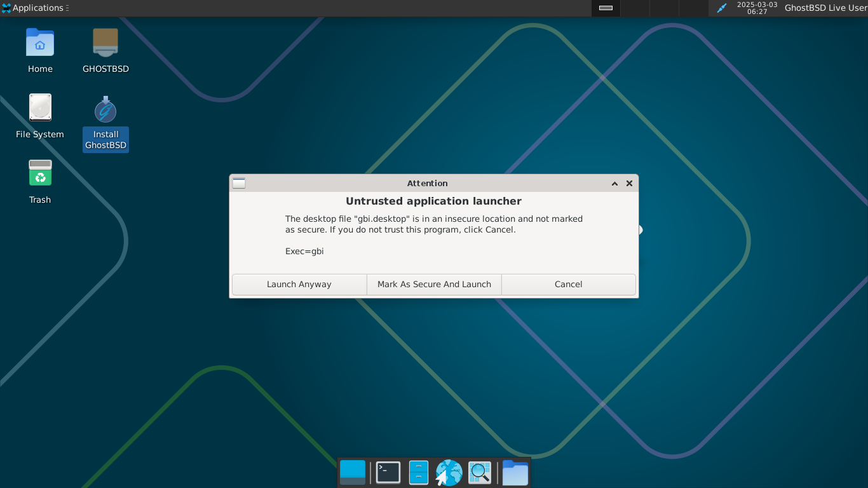Click the Show Desktop icon in the dock
This screenshot has height=488, width=868.
pyautogui.click(x=353, y=473)
